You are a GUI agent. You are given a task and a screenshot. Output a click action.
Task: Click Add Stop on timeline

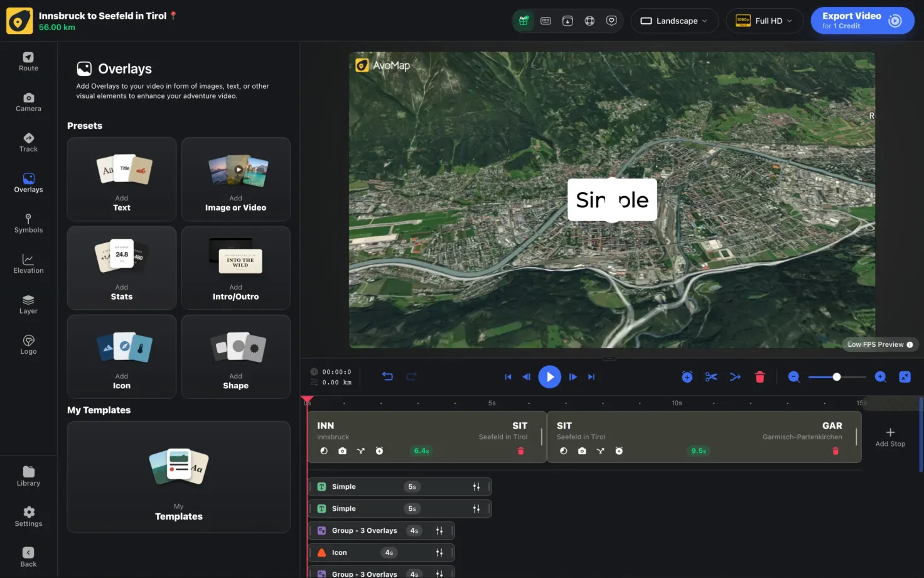click(x=890, y=437)
